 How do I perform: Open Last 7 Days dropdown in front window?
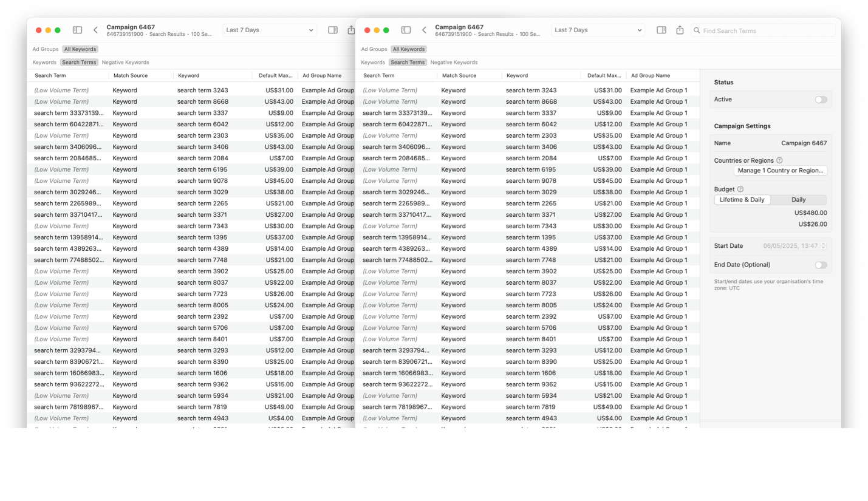[x=598, y=30]
